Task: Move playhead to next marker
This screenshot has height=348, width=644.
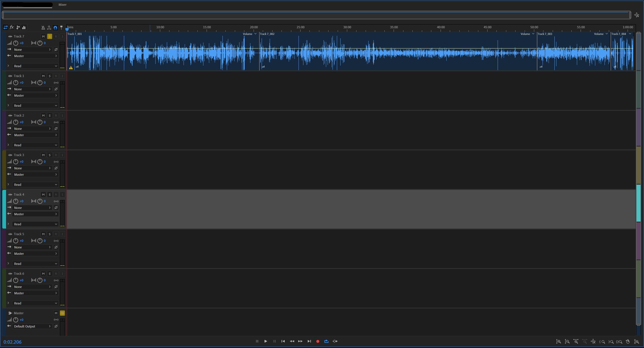Action: (309, 341)
